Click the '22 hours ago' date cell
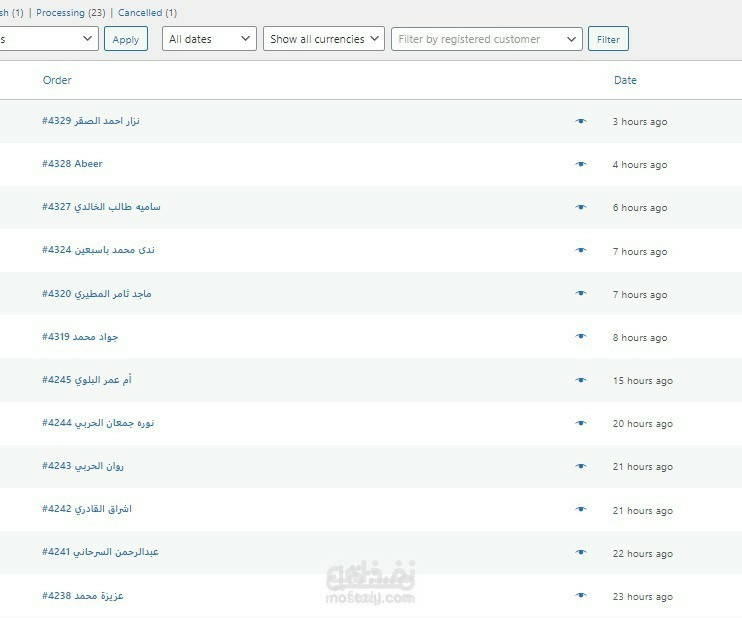 pyautogui.click(x=643, y=554)
